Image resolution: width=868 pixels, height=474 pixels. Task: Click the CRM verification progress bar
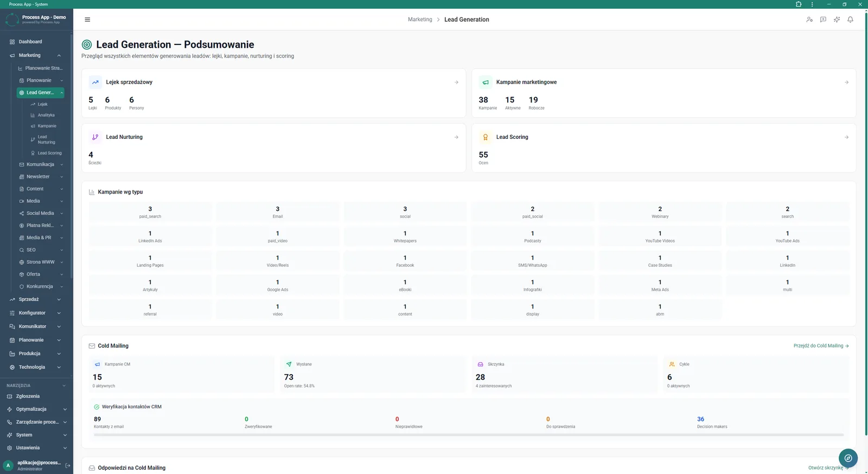[x=469, y=434]
